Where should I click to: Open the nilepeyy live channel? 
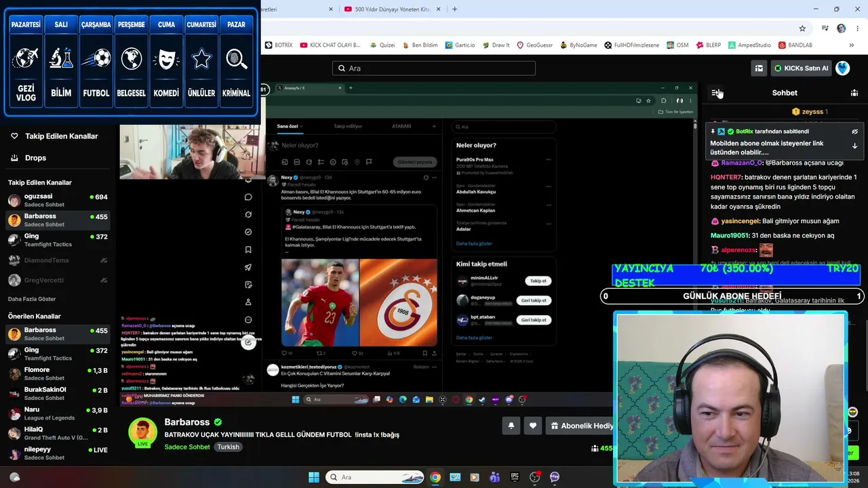click(x=58, y=453)
